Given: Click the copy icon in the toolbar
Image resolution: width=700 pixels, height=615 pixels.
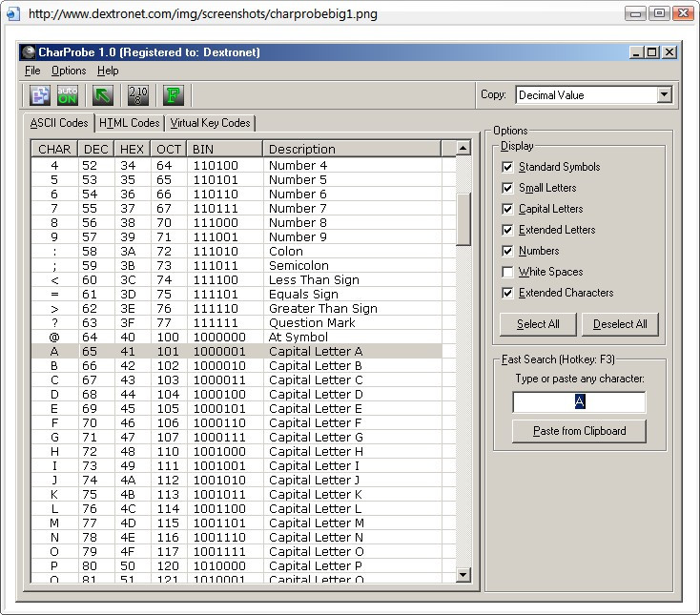Looking at the screenshot, I should (x=40, y=95).
